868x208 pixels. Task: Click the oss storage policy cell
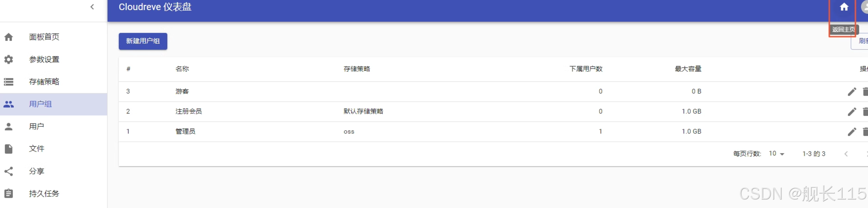click(349, 132)
